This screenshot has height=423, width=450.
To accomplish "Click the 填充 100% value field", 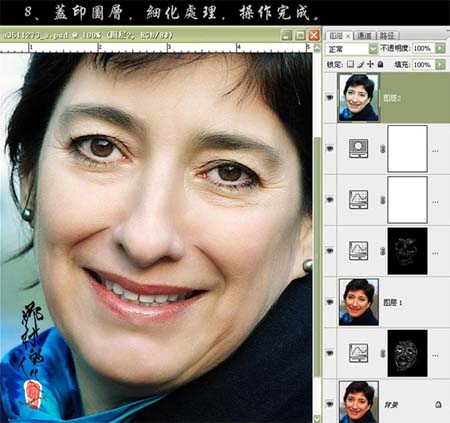I will pyautogui.click(x=423, y=64).
